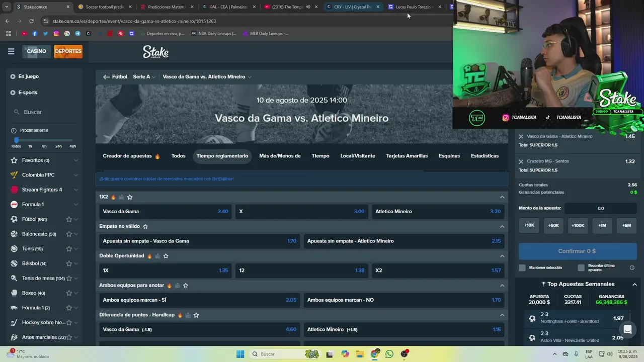Click the Boxeo sidebar icon

pyautogui.click(x=14, y=293)
